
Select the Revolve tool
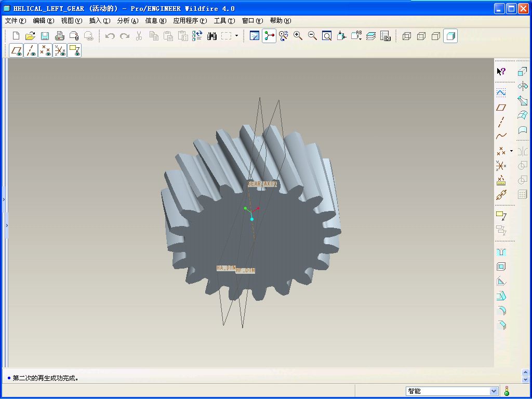pos(523,86)
